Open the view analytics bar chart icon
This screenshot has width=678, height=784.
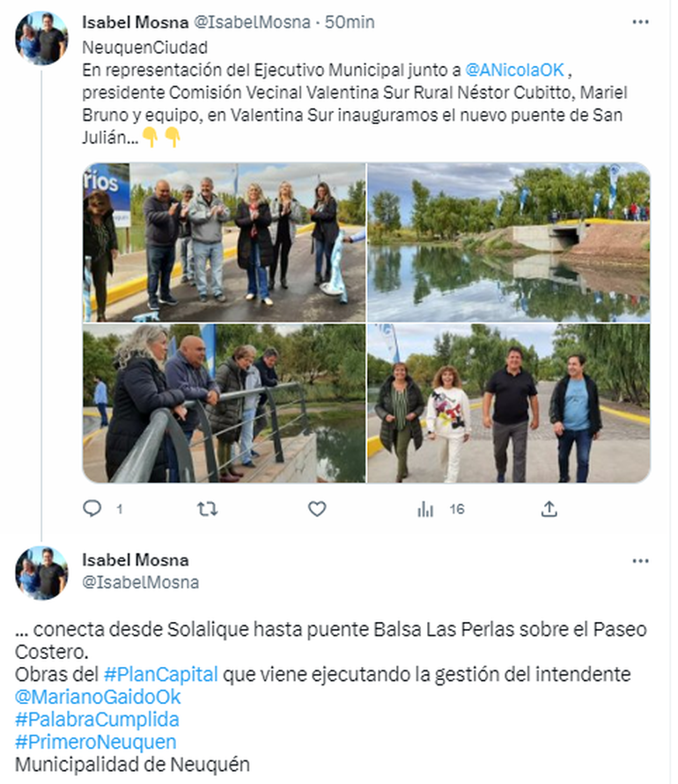pos(425,509)
